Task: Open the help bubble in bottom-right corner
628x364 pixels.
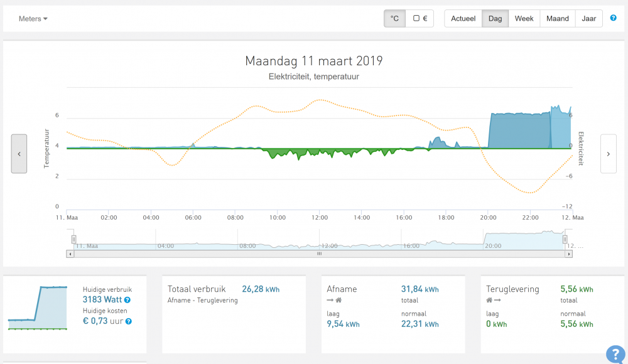Action: point(614,354)
